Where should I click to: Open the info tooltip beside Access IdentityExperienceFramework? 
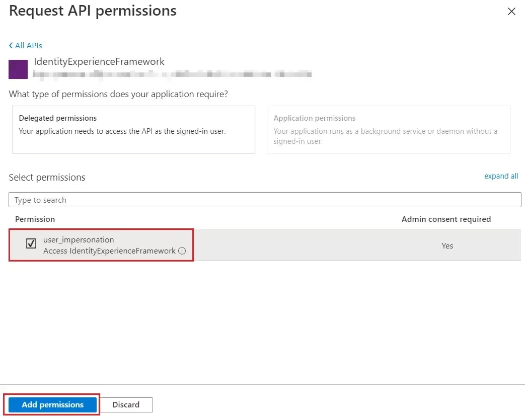182,251
